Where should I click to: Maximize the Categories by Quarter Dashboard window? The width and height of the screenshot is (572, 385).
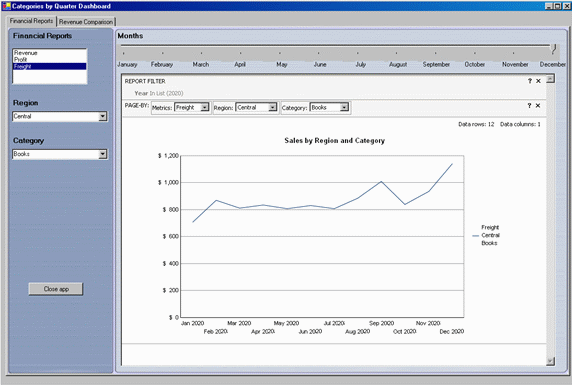pos(557,6)
